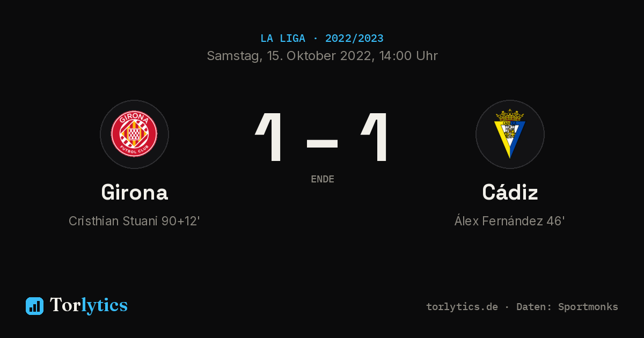Viewport: 644px width, 338px height.
Task: Click the Girona club crest
Action: pos(134,134)
